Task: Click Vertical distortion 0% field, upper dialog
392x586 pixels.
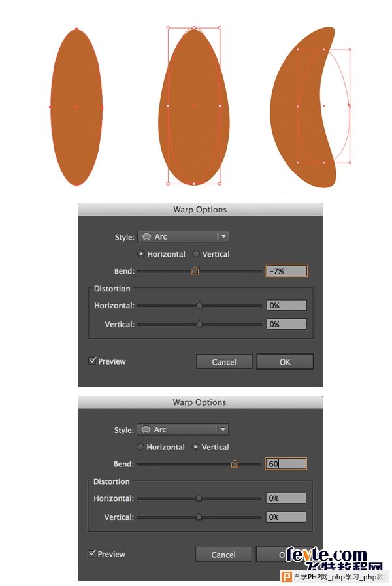Action: [287, 324]
